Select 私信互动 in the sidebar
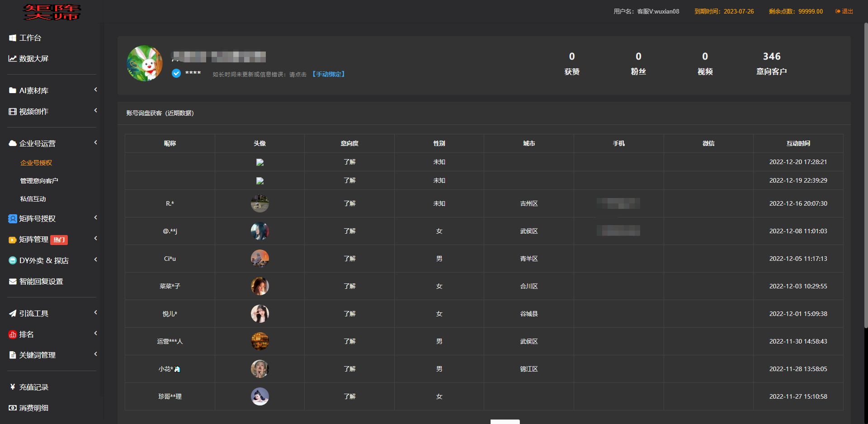Image resolution: width=868 pixels, height=424 pixels. coord(33,199)
